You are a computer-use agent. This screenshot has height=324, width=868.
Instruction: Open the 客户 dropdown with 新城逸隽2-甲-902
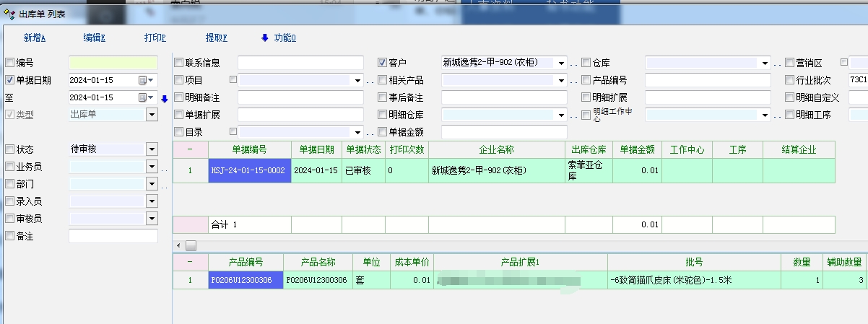click(x=561, y=63)
